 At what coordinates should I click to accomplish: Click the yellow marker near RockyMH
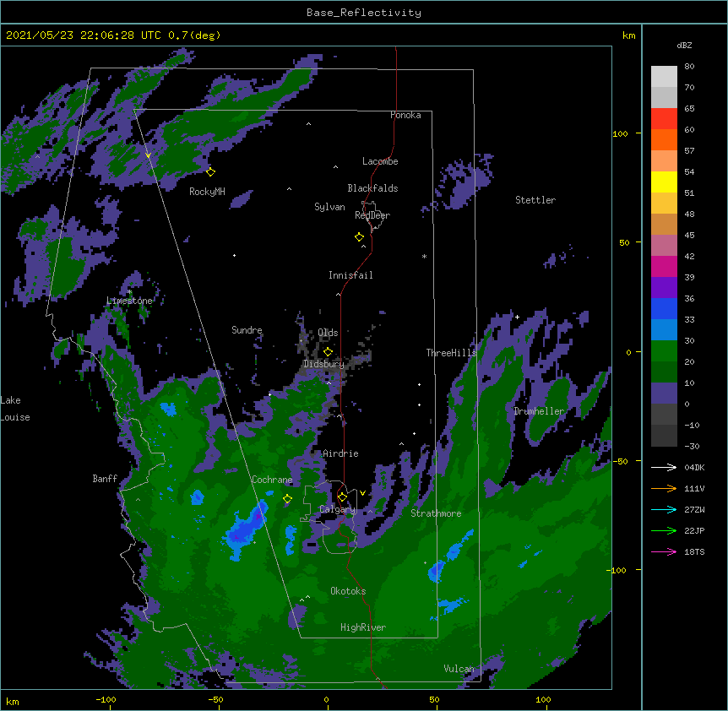tap(210, 172)
